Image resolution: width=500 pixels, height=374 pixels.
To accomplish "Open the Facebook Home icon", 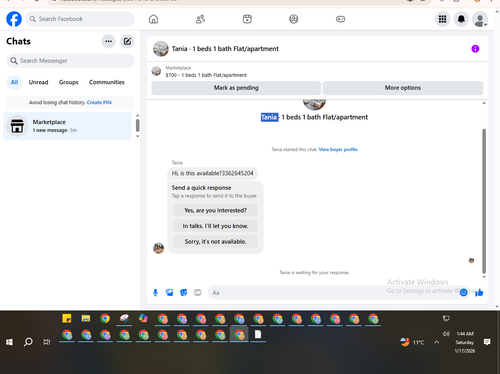I will click(153, 19).
